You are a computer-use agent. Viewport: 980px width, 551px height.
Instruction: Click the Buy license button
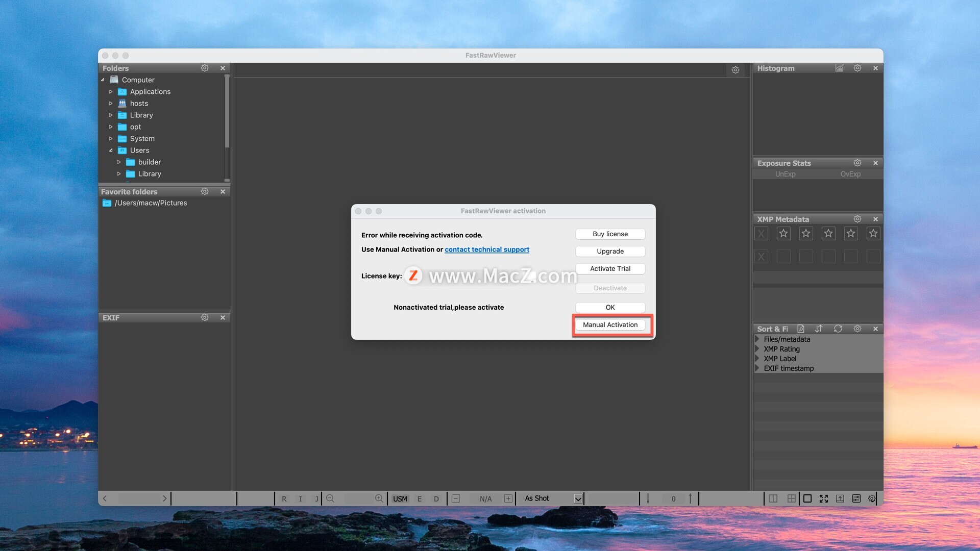tap(610, 234)
